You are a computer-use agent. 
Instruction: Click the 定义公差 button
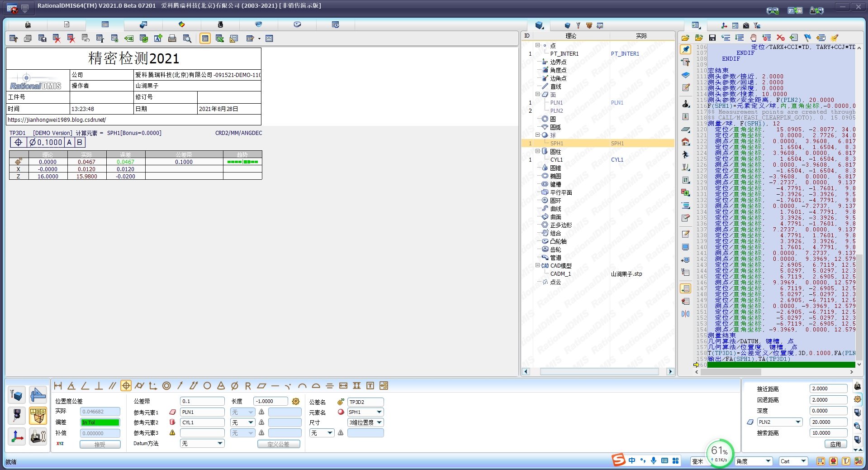[279, 444]
